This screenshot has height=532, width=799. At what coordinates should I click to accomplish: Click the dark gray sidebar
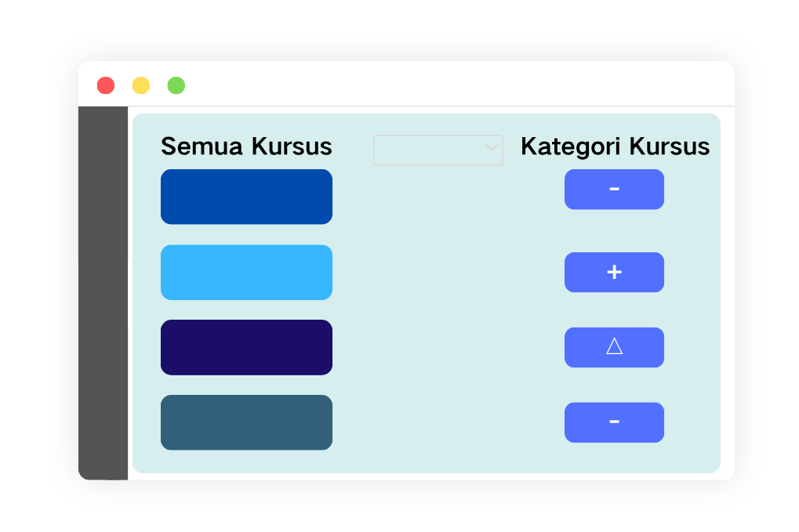click(103, 293)
